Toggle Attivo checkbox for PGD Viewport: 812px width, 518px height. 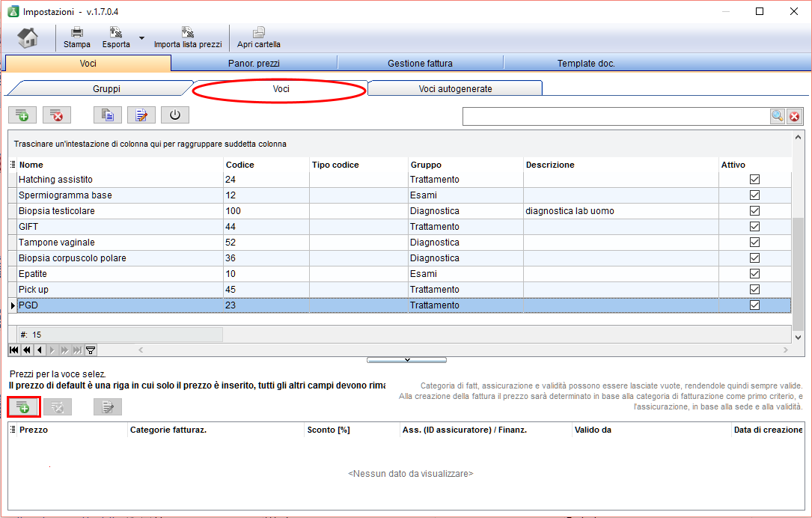(754, 305)
